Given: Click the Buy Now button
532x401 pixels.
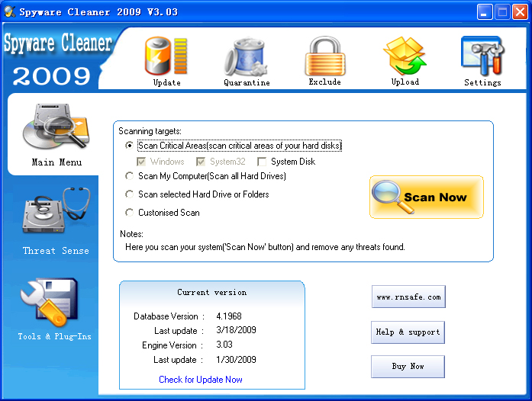Looking at the screenshot, I should click(x=408, y=367).
